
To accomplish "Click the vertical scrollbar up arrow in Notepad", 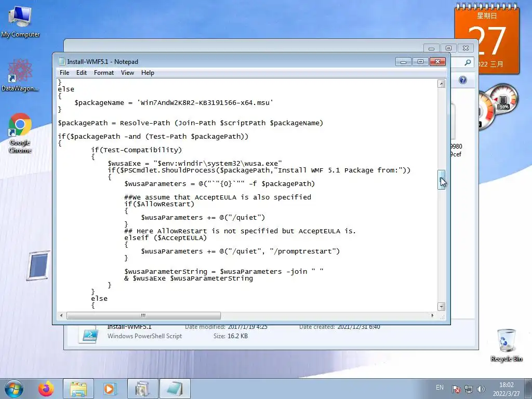I will tap(442, 84).
